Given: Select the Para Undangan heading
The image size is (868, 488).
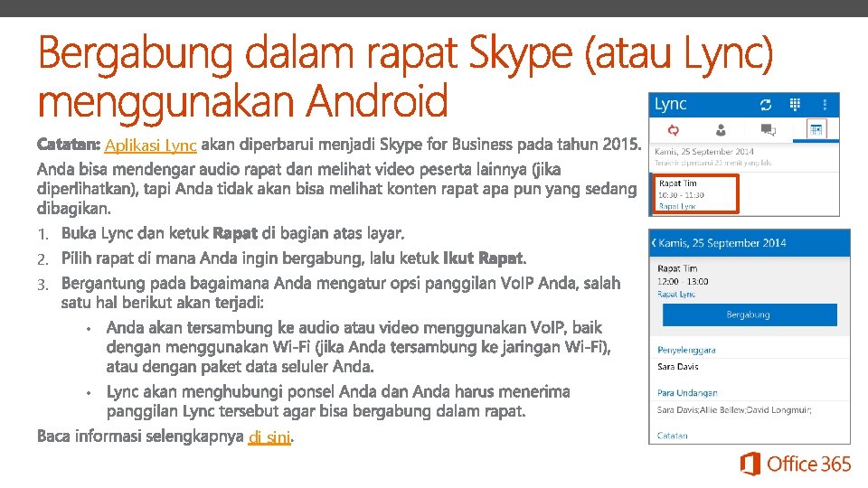Looking at the screenshot, I should tap(687, 393).
